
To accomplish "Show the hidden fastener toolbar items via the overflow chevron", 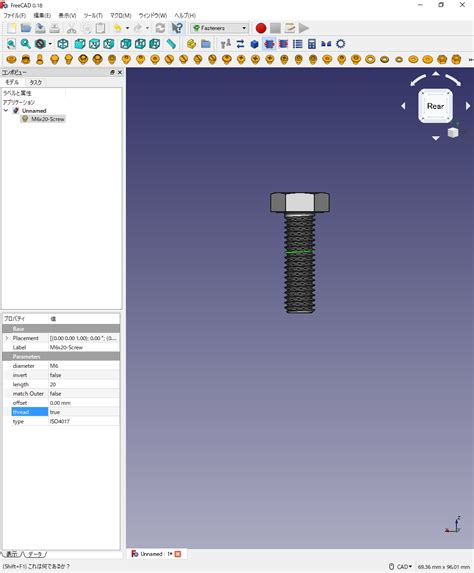I will click(x=471, y=60).
